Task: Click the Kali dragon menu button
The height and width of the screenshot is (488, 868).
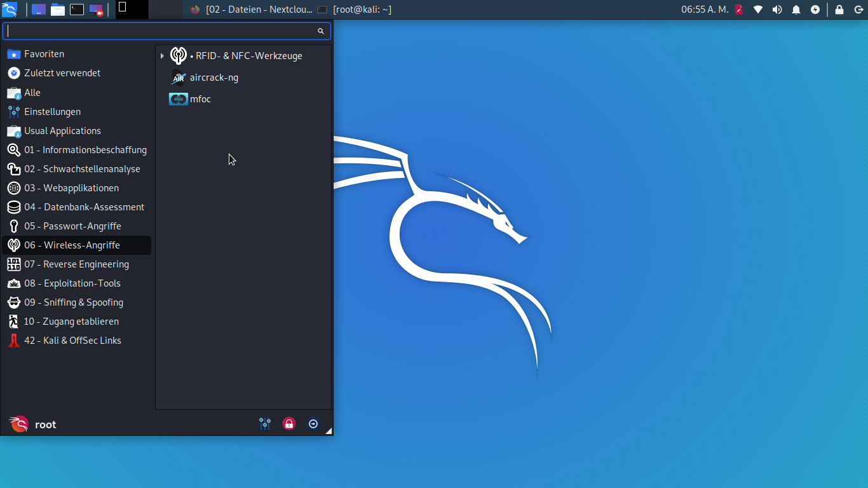Action: click(x=10, y=10)
